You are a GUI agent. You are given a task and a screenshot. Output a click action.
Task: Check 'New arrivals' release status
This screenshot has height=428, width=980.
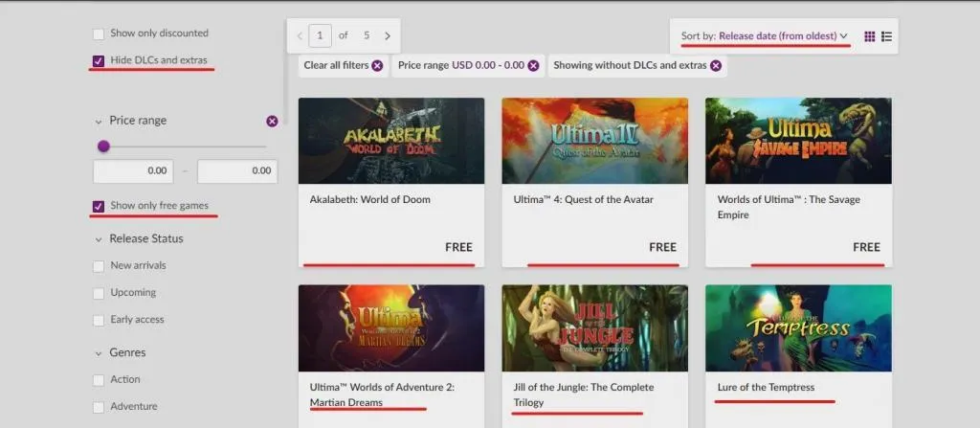pyautogui.click(x=99, y=266)
